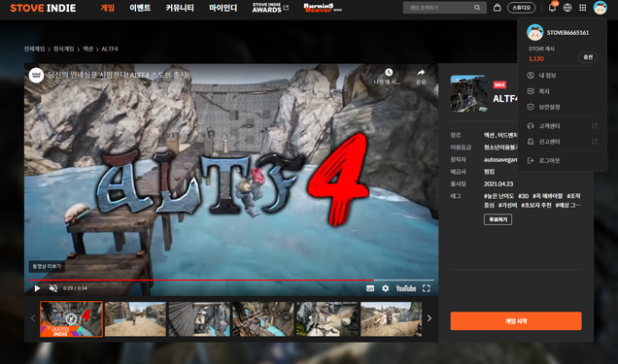
Task: Open the 커뮤니티 menu in top navigation
Action: [x=180, y=8]
